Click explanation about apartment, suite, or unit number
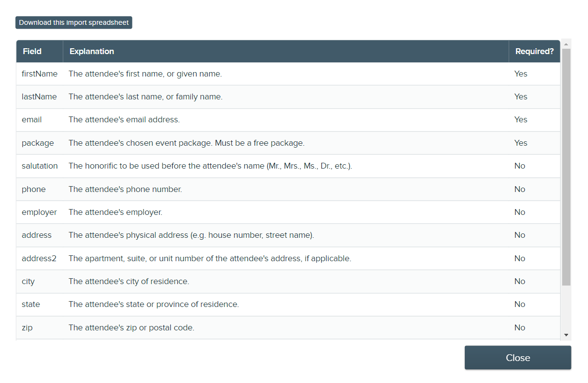This screenshot has width=588, height=383. point(210,258)
